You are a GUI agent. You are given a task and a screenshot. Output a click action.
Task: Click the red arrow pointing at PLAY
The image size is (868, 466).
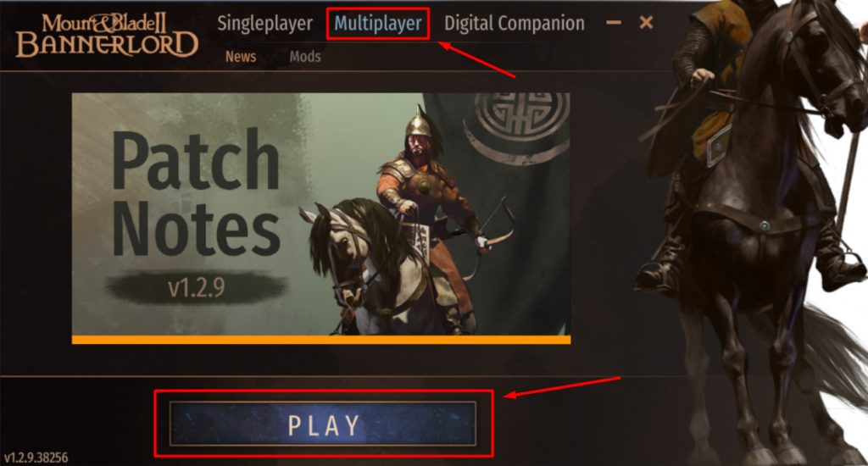click(x=562, y=387)
